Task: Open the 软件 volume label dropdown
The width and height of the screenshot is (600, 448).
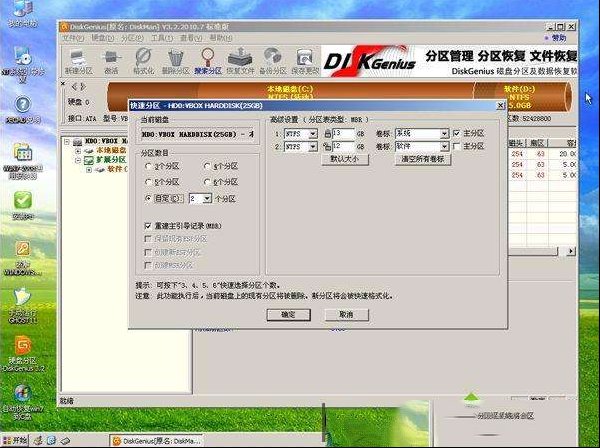Action: (444, 147)
